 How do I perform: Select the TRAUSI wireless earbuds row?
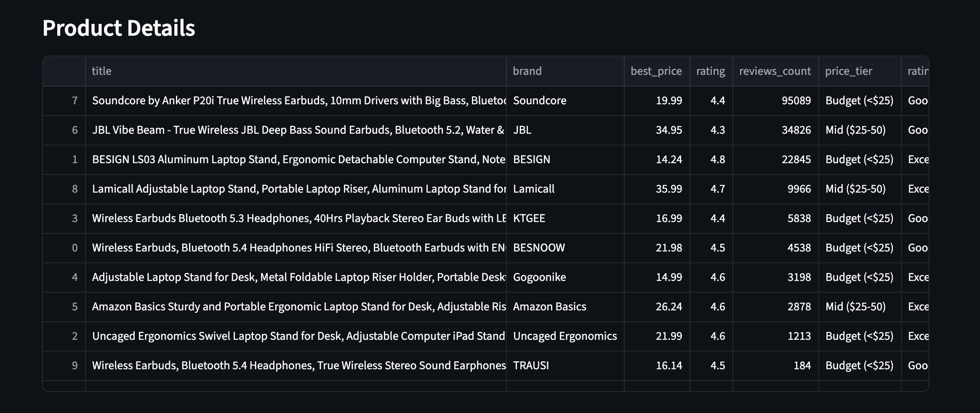tap(295, 365)
